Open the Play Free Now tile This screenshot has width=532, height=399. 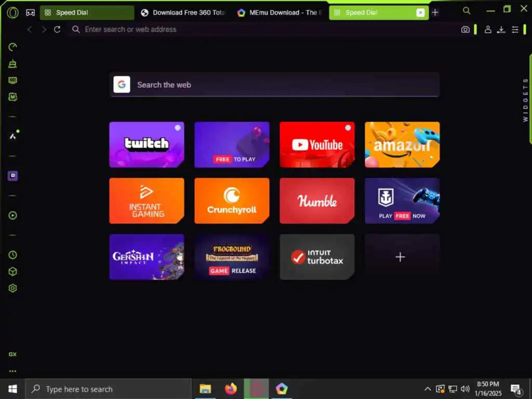tap(402, 201)
